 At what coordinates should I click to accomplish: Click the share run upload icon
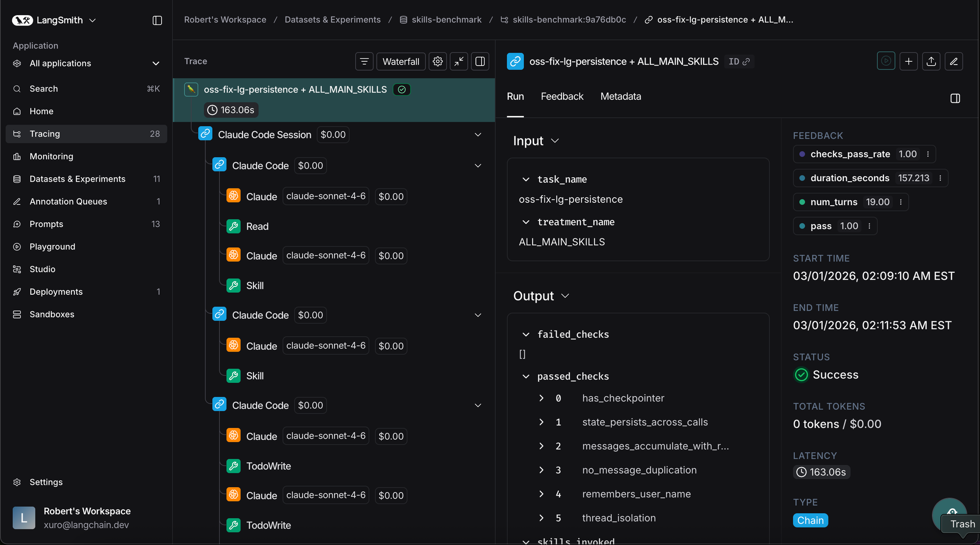point(931,61)
